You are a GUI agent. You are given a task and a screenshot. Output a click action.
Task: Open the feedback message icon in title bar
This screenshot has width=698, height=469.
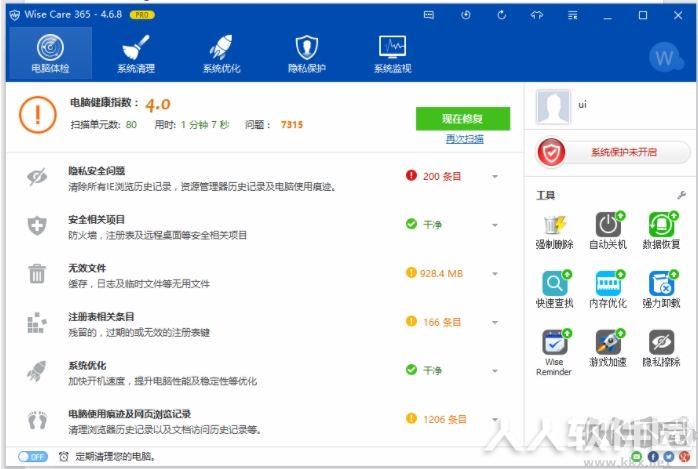(429, 15)
